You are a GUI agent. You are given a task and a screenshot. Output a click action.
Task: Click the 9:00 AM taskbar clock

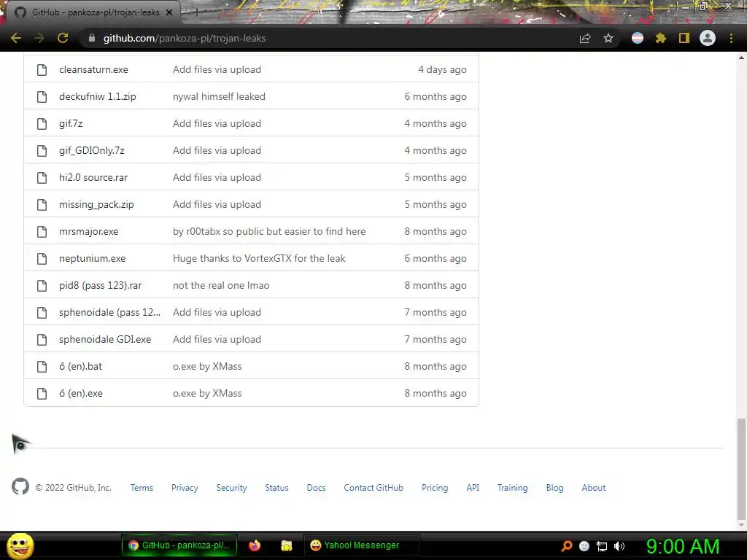(683, 546)
